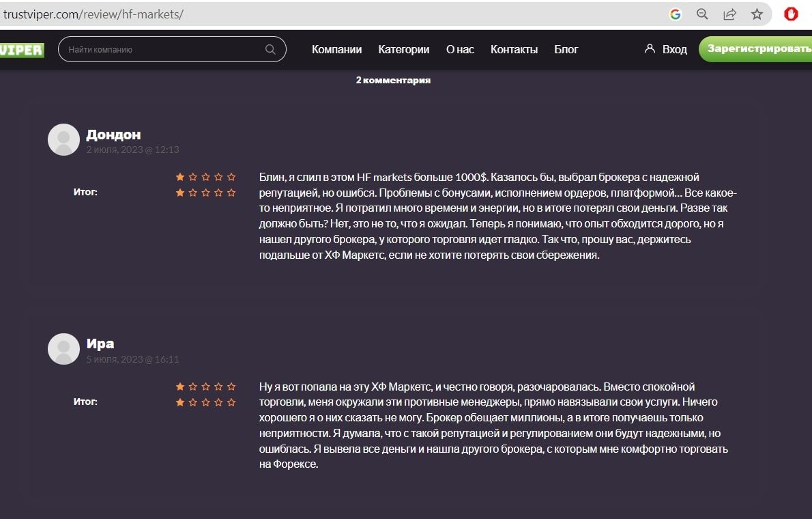Go to the О нас page
The height and width of the screenshot is (519, 812).
tap(461, 49)
